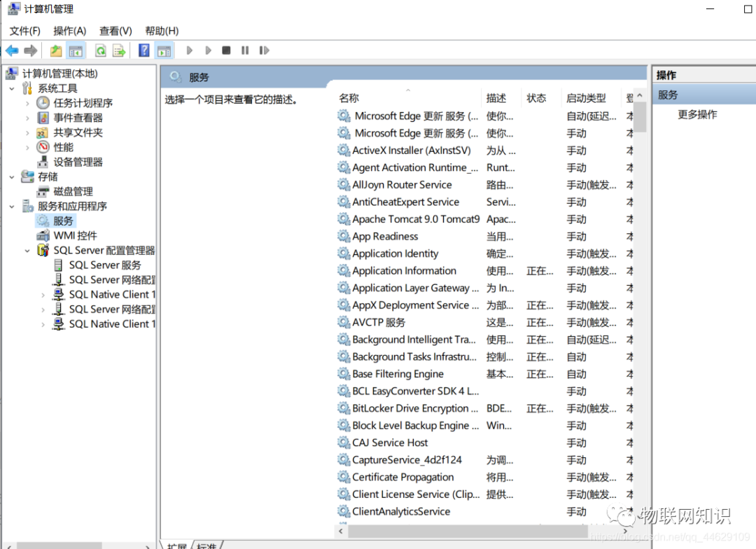This screenshot has height=549, width=756.
Task: Pause service with the pause icon
Action: (x=245, y=50)
